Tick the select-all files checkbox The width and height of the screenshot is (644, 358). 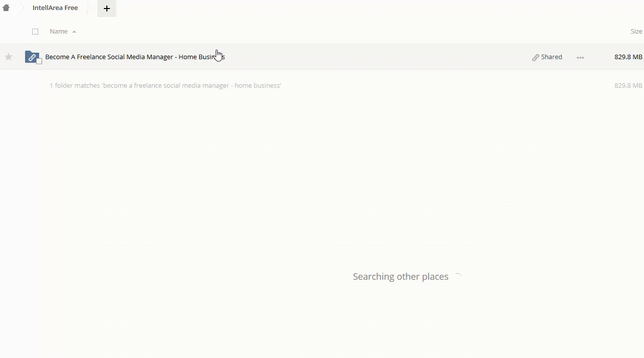[35, 32]
